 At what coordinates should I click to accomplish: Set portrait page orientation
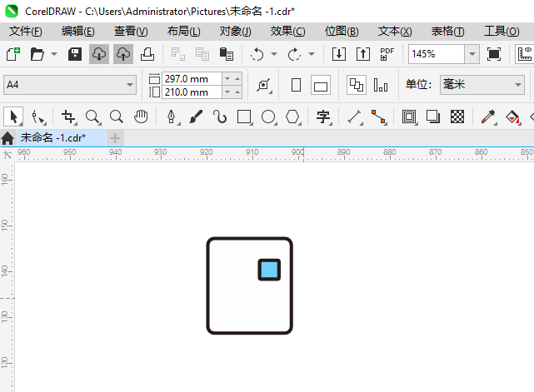click(x=297, y=85)
